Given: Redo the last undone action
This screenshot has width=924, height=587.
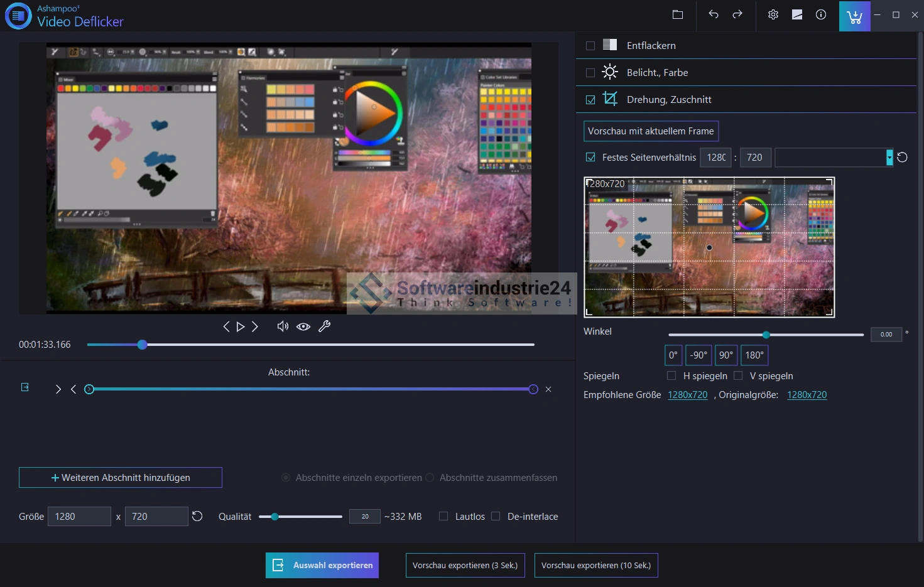Looking at the screenshot, I should point(737,14).
